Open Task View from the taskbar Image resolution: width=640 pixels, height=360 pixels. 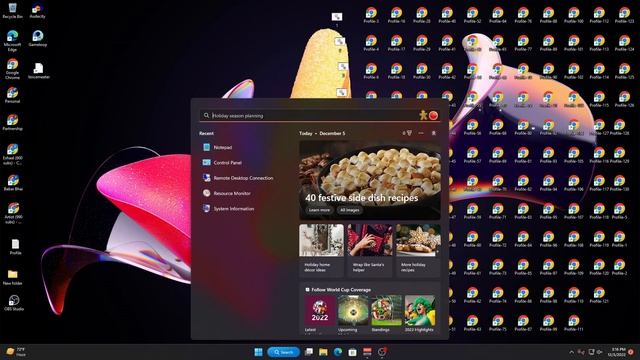tap(309, 352)
